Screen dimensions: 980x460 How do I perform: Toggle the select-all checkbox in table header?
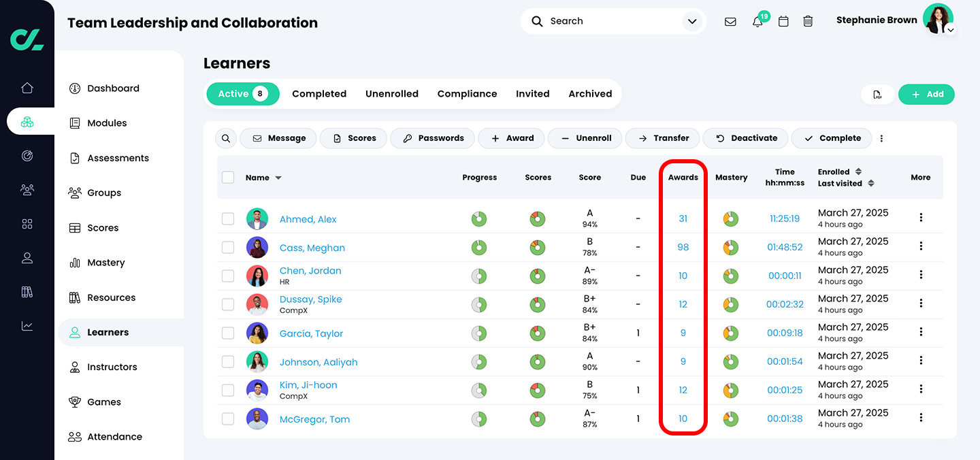coord(228,178)
